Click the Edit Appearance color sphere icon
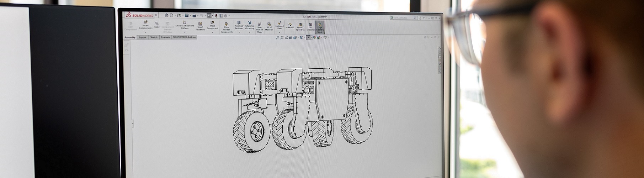644x178 pixels. pos(314,38)
